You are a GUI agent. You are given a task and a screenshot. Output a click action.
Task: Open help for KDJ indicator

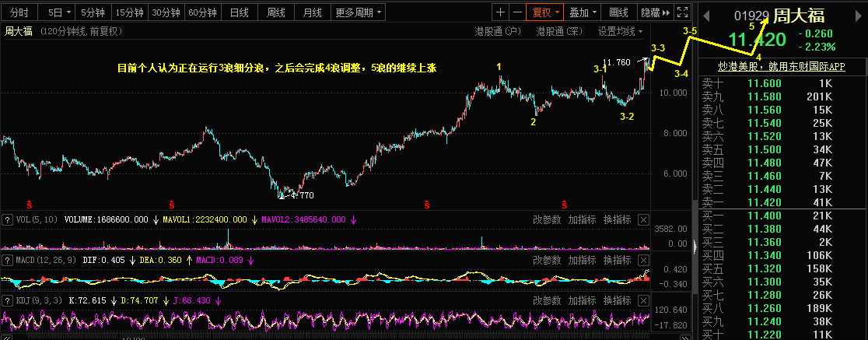pos(7,300)
